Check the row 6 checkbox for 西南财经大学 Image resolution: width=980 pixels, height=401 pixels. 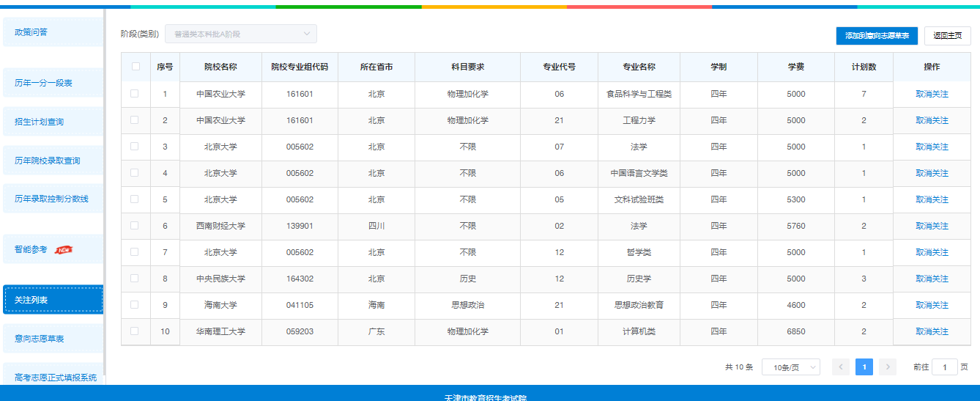click(134, 226)
